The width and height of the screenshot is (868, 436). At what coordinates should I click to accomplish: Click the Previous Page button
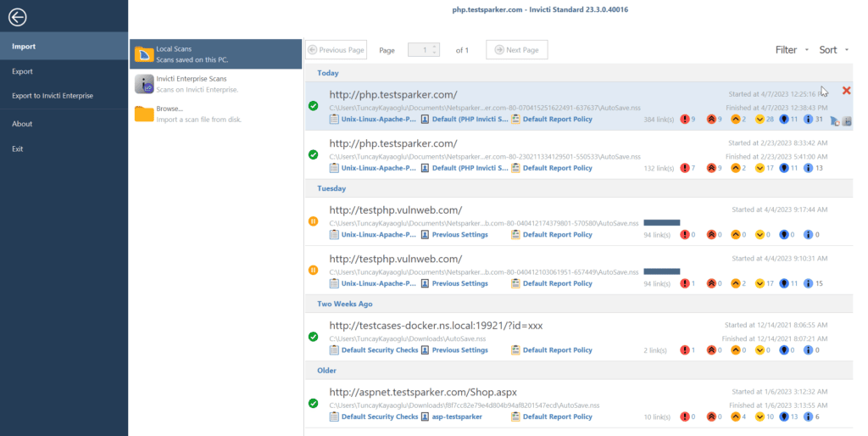pyautogui.click(x=337, y=50)
